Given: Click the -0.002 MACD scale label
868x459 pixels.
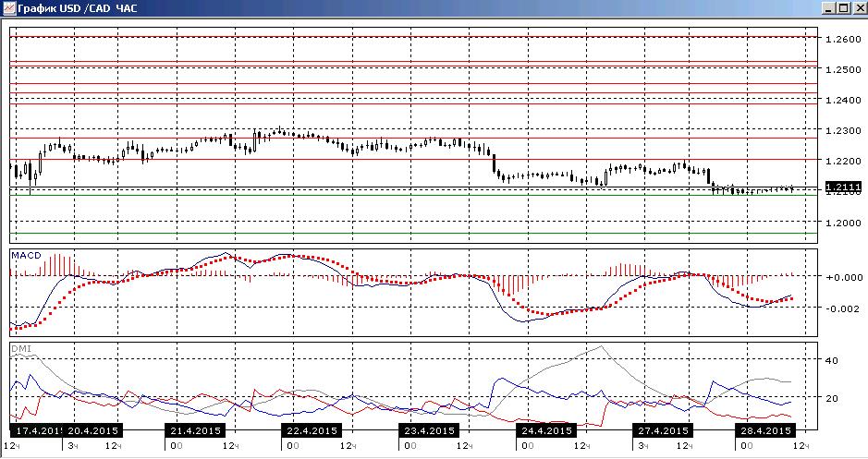Looking at the screenshot, I should coord(844,308).
